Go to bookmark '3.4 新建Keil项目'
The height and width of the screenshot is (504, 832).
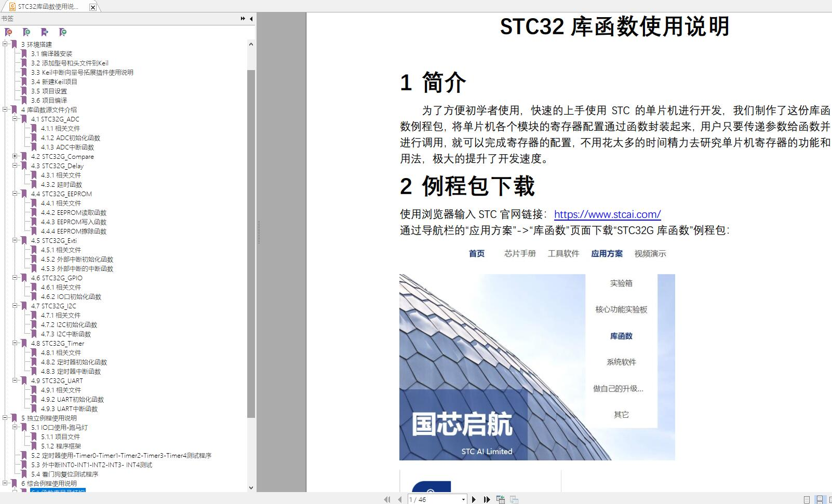coord(54,81)
